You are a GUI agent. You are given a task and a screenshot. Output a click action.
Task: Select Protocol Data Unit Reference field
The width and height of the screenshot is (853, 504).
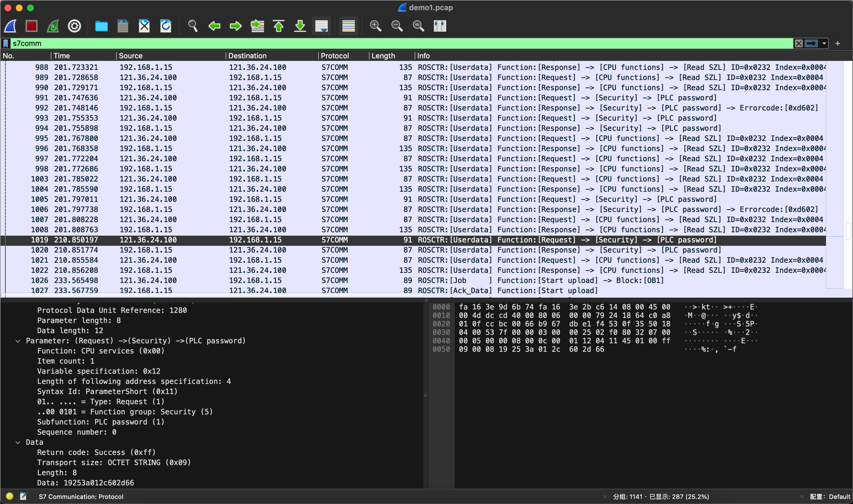112,310
